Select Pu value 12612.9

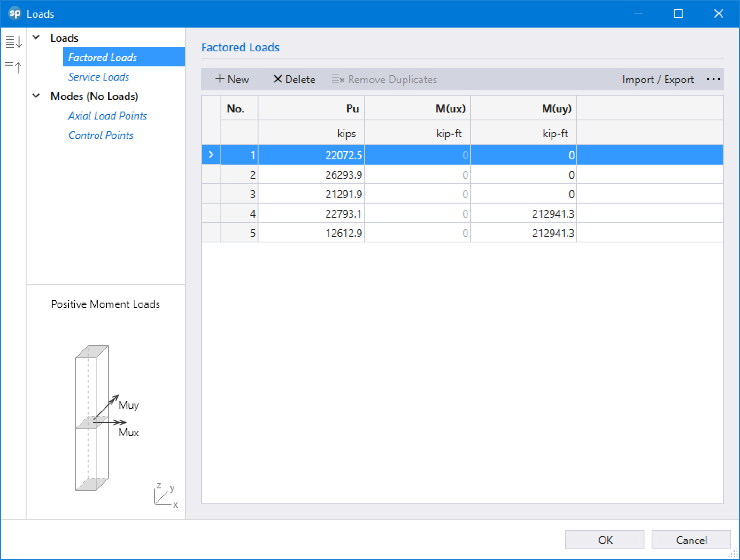point(311,233)
